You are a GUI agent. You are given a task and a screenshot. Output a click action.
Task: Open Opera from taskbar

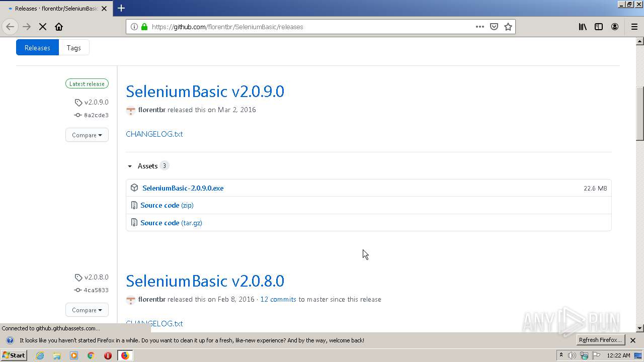tap(108, 355)
